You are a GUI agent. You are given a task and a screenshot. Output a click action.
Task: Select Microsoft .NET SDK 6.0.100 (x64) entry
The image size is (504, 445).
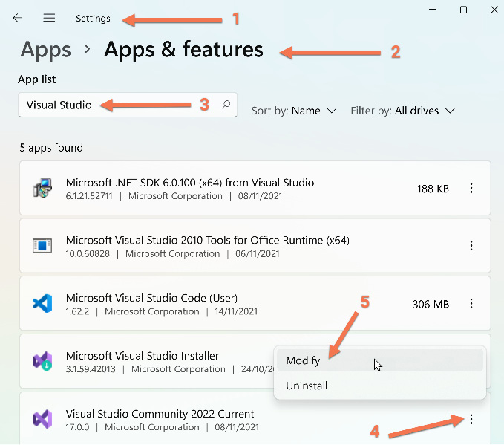[x=255, y=188]
